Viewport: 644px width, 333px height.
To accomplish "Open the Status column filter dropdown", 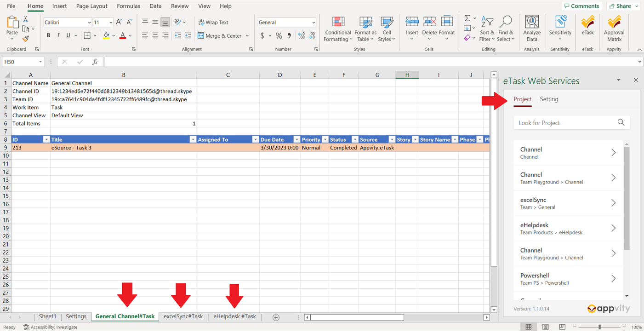I will click(x=354, y=139).
